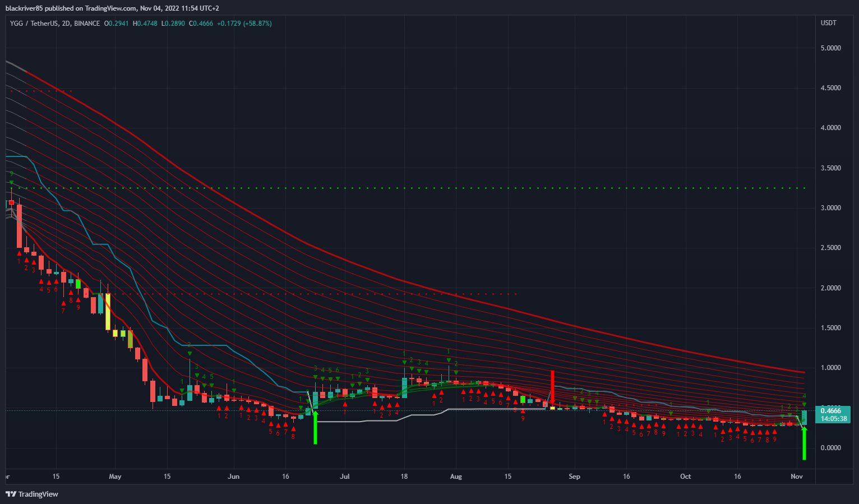Click the 2.0000 price axis label
Viewport: 859px width, 504px height.
pyautogui.click(x=830, y=288)
